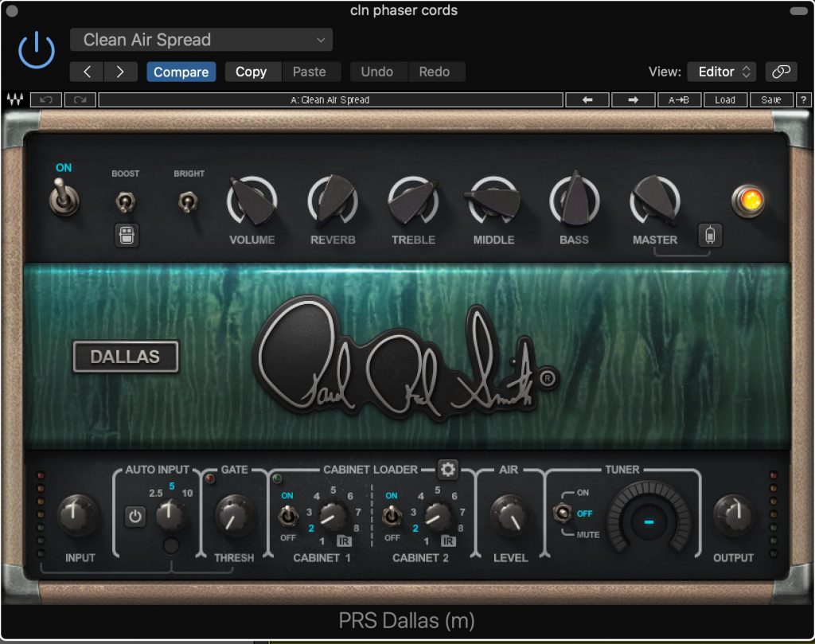
Task: Open the Waves preset name menu
Action: pyautogui.click(x=330, y=100)
